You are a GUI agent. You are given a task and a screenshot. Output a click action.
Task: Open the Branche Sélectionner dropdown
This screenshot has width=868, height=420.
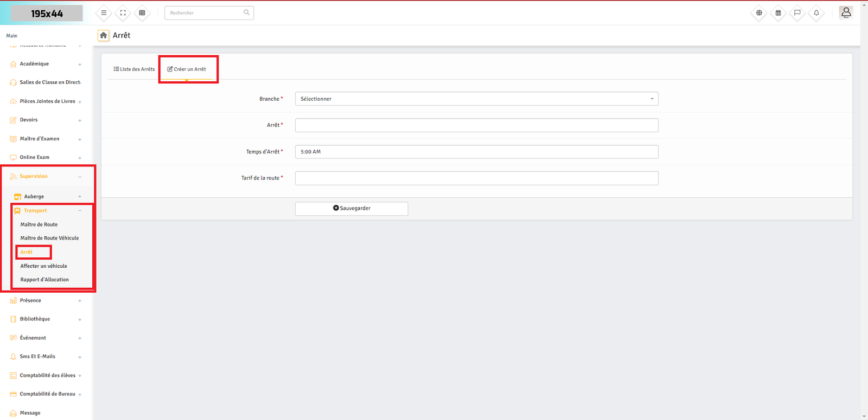[476, 99]
